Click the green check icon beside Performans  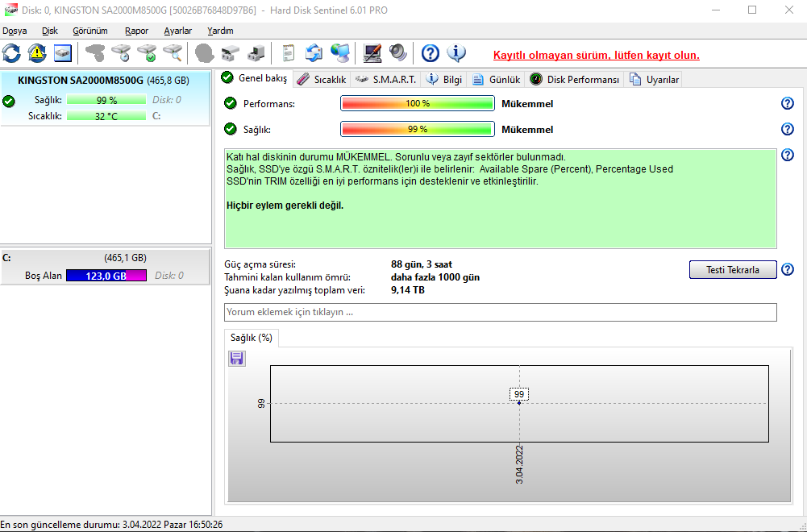pyautogui.click(x=231, y=103)
